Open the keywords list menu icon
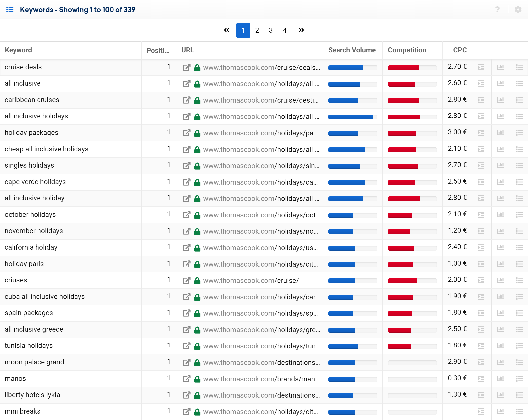The height and width of the screenshot is (420, 528). point(10,10)
